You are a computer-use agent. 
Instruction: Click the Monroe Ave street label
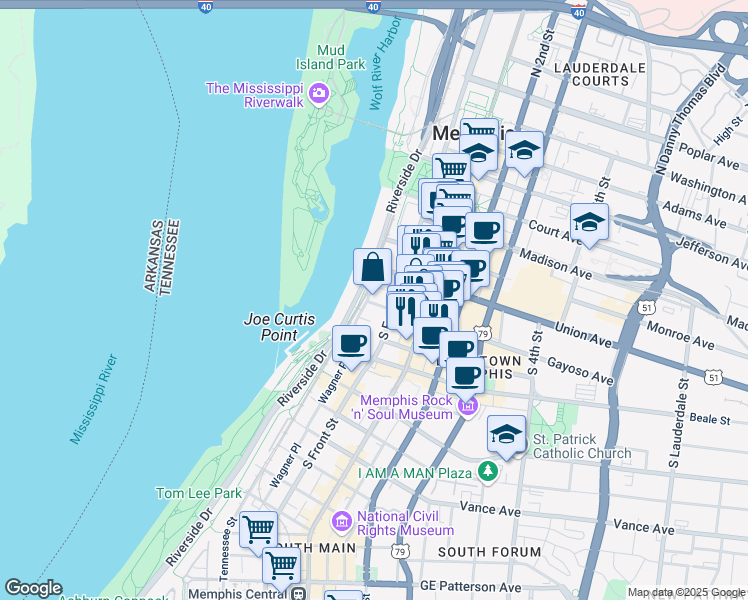[680, 335]
